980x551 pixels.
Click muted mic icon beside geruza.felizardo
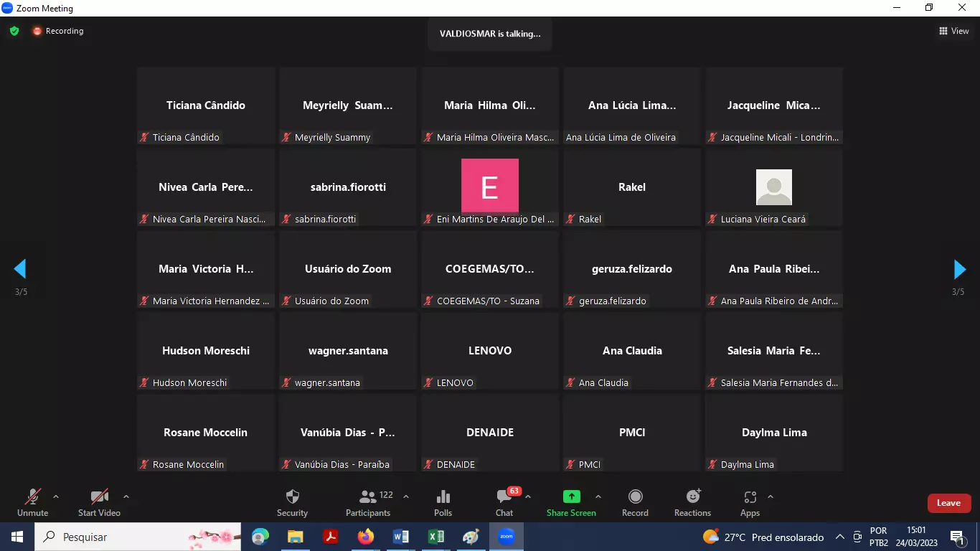(571, 301)
